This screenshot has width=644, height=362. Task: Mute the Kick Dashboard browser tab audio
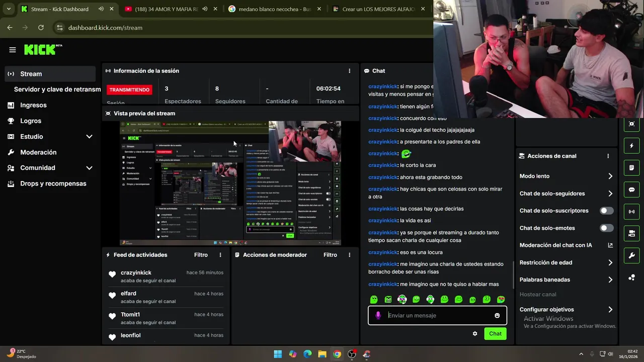(x=101, y=9)
